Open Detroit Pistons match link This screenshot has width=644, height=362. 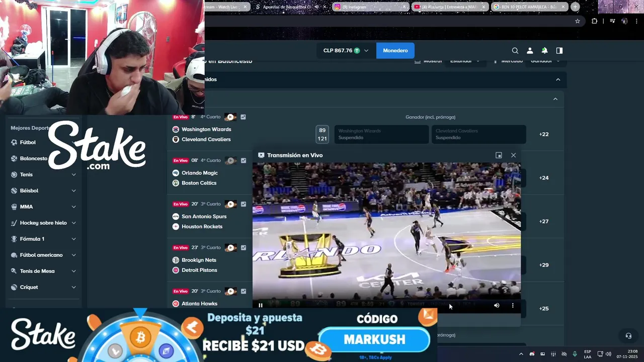(199, 270)
